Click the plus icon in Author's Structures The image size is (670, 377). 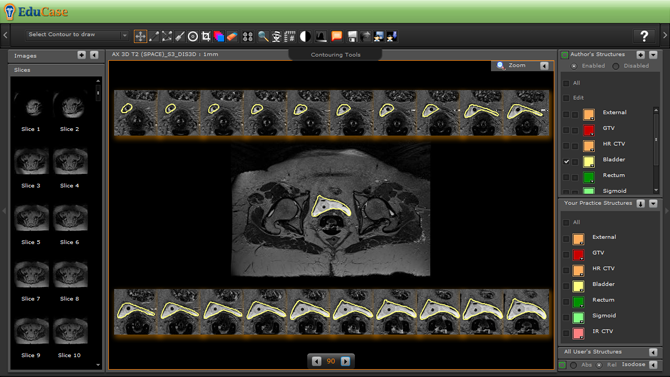(x=641, y=55)
